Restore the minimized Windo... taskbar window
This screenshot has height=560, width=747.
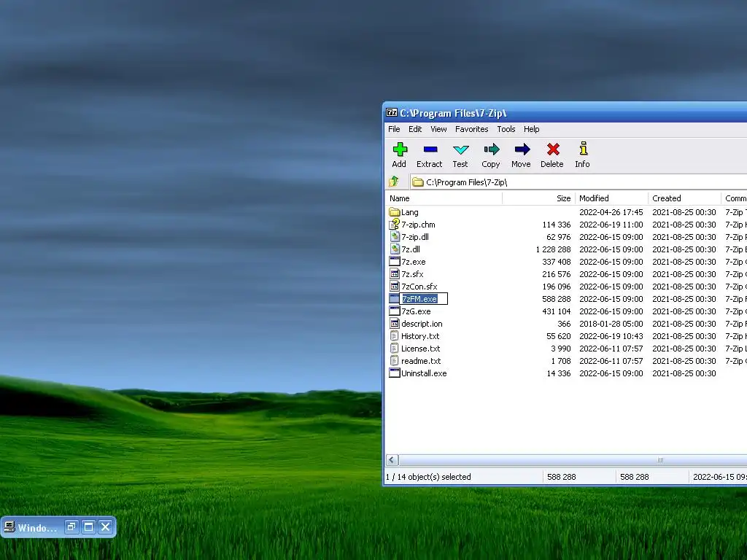(71, 526)
